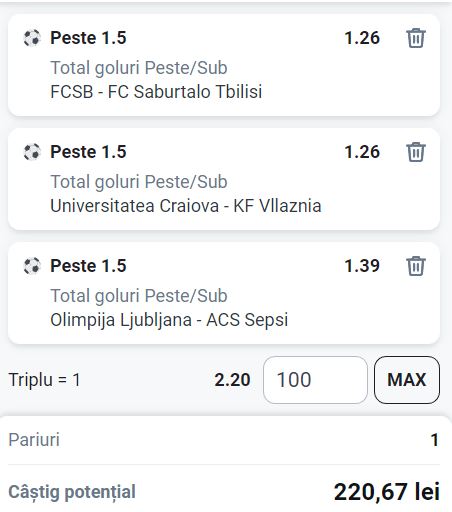Image resolution: width=452 pixels, height=512 pixels.
Task: Open the Olimpija Ljubljana - ACS Sepsi match
Action: [x=169, y=320]
